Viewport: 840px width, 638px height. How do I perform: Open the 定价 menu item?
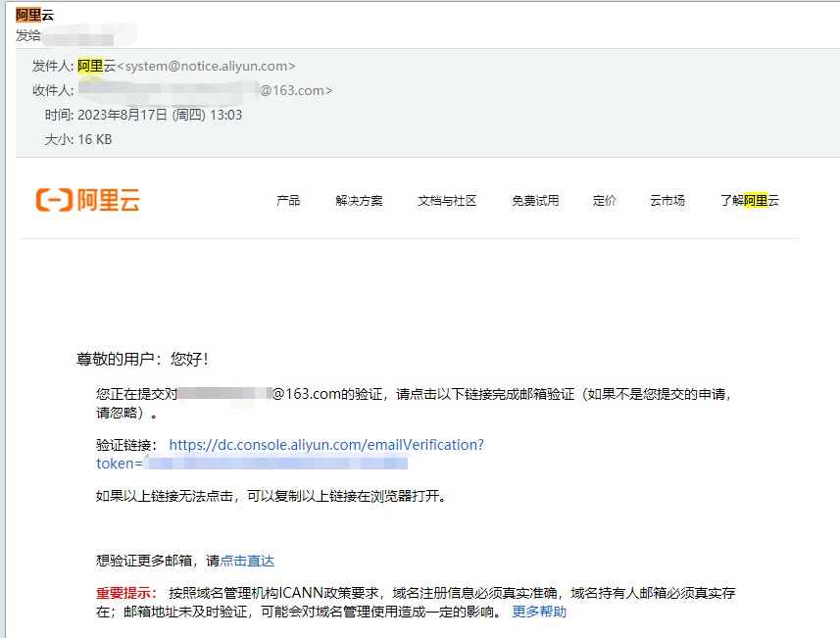point(605,200)
